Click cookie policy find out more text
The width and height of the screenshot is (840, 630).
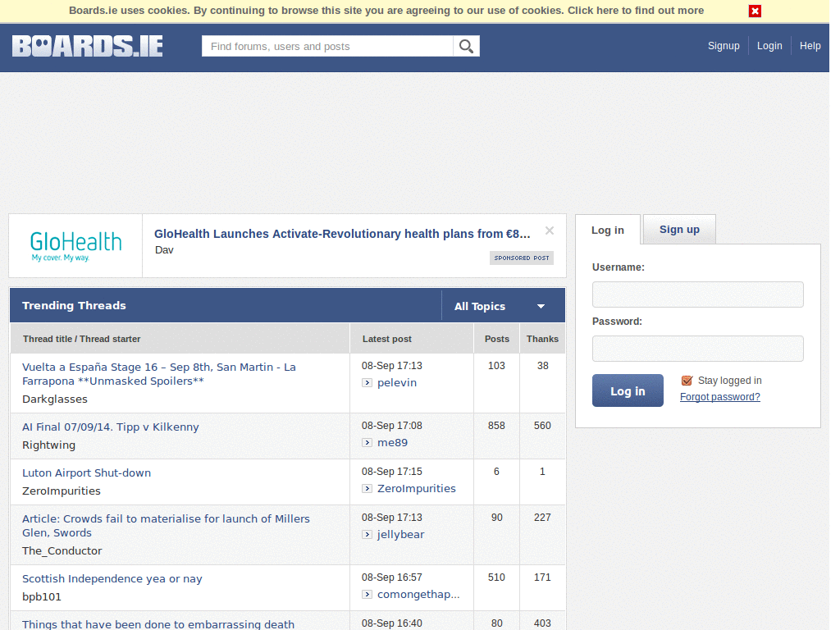pyautogui.click(x=636, y=10)
